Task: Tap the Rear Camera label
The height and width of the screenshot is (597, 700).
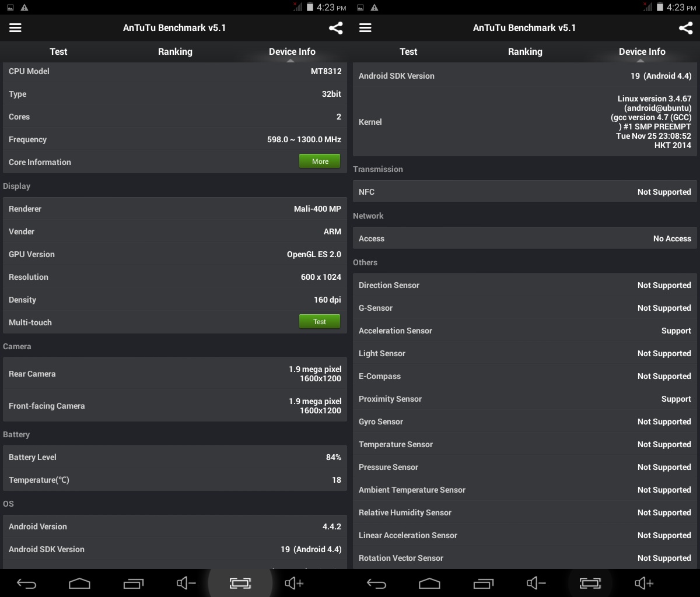Action: 32,374
